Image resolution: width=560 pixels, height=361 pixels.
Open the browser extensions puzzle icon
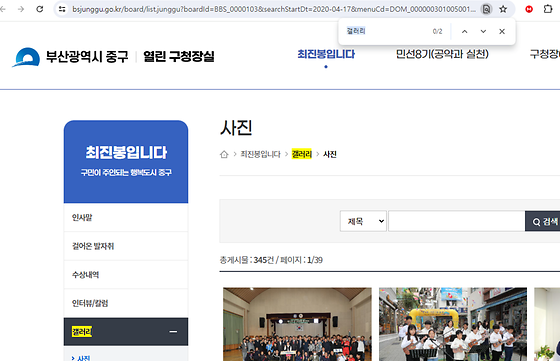pyautogui.click(x=548, y=9)
